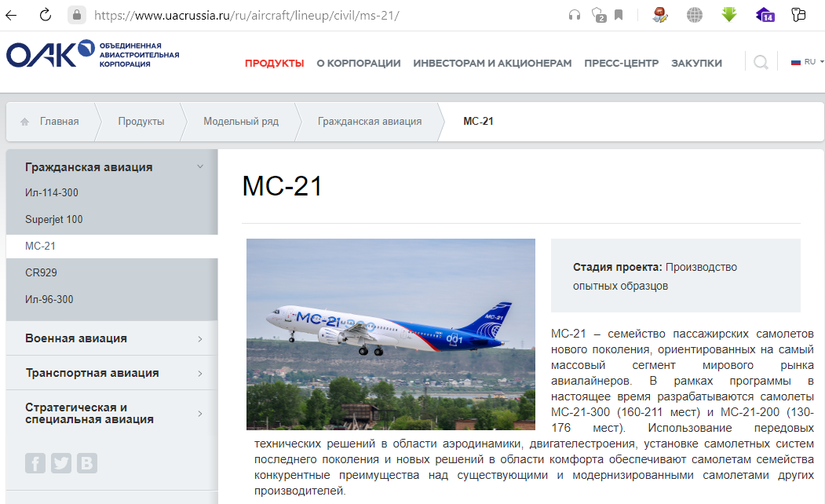Go to Продукты breadcrumb link

[x=141, y=122]
